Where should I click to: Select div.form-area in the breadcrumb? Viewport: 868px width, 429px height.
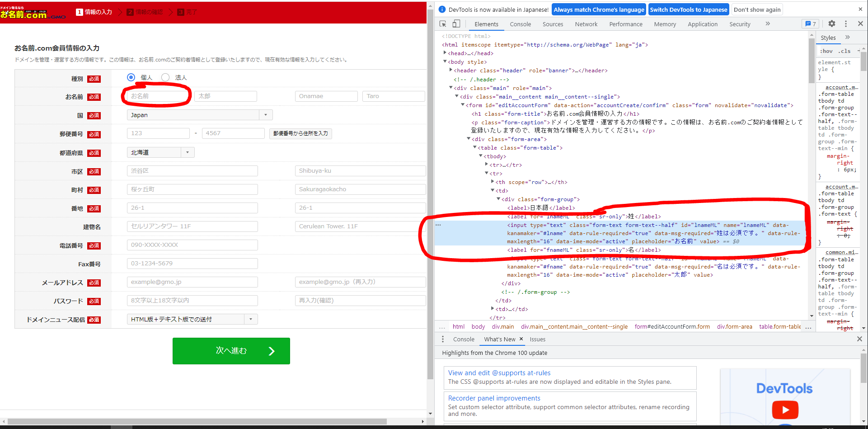735,326
